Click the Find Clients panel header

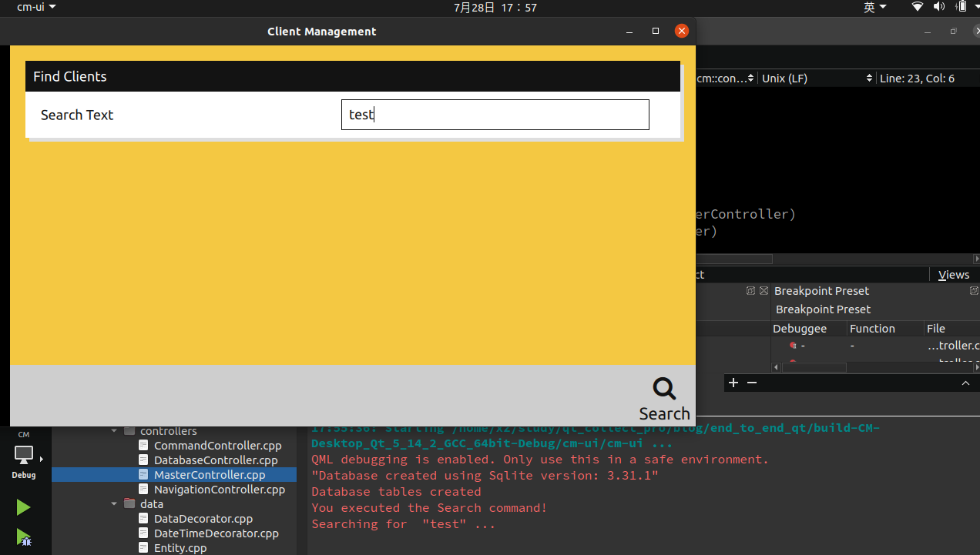coord(353,76)
